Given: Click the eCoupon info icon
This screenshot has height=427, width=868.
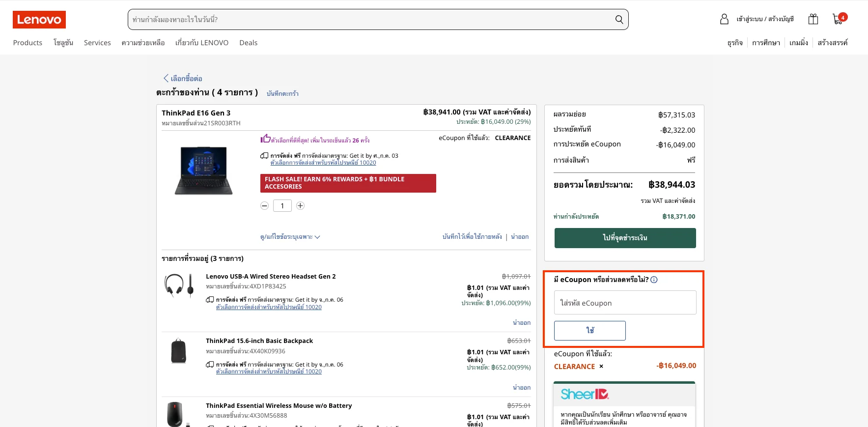Looking at the screenshot, I should point(654,280).
